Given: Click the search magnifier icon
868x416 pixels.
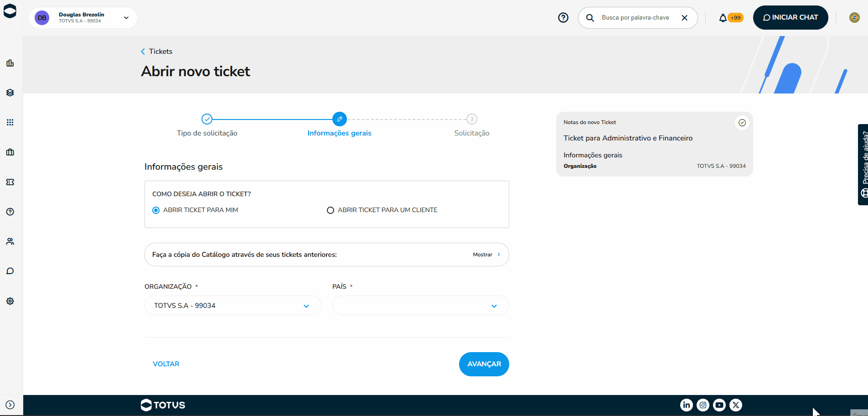Looking at the screenshot, I should click(x=590, y=18).
